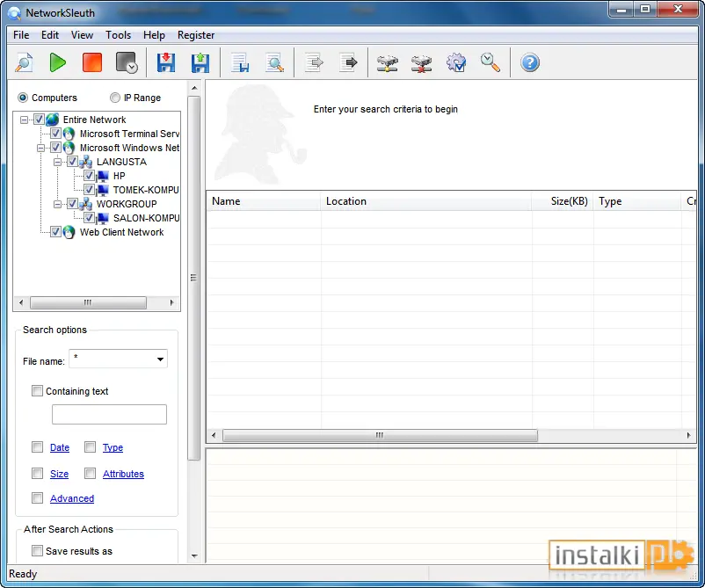Screen dimensions: 705x588
Task: Select the Computers radio button
Action: click(x=23, y=98)
